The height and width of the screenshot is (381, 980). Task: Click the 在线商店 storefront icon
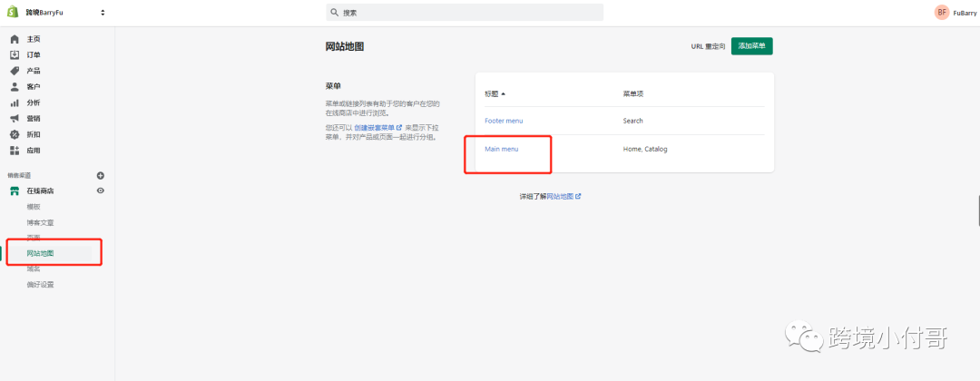[15, 191]
